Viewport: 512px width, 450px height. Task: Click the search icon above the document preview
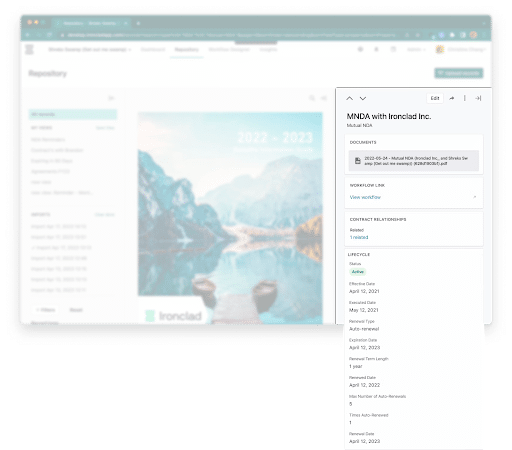[x=312, y=98]
